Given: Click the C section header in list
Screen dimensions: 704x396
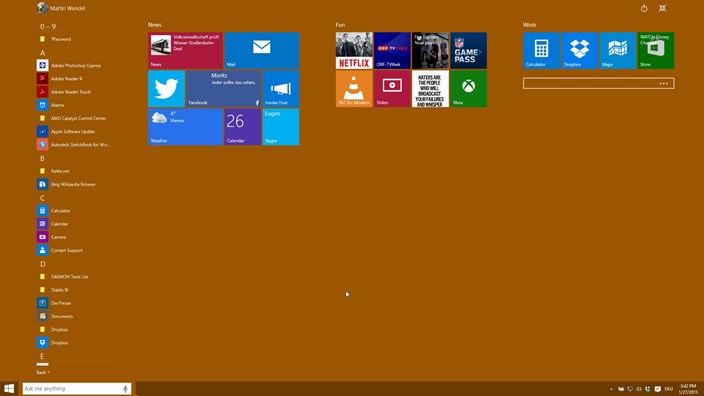Looking at the screenshot, I should [42, 198].
